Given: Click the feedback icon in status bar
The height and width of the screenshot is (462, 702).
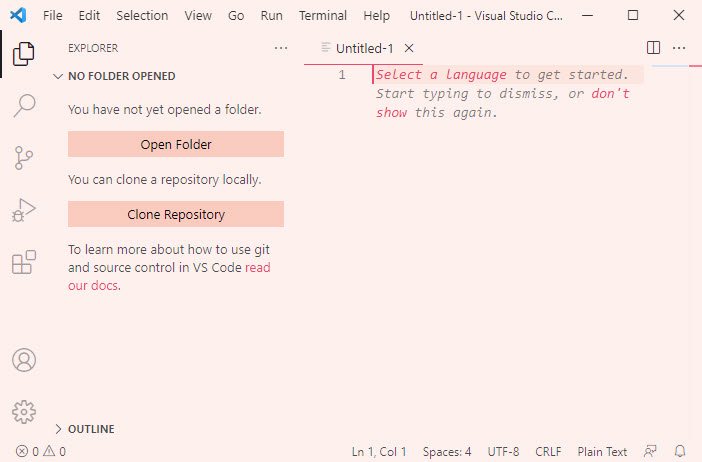Looking at the screenshot, I should pos(651,451).
